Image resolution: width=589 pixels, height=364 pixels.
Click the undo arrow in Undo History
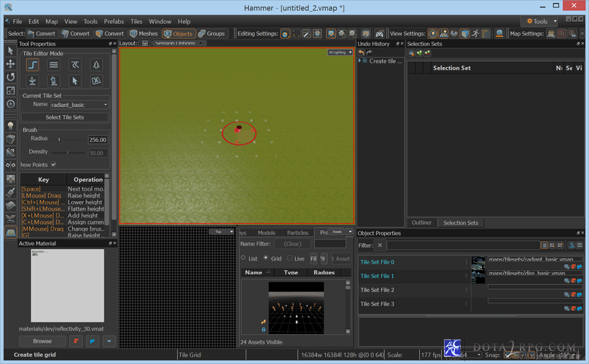coord(362,52)
